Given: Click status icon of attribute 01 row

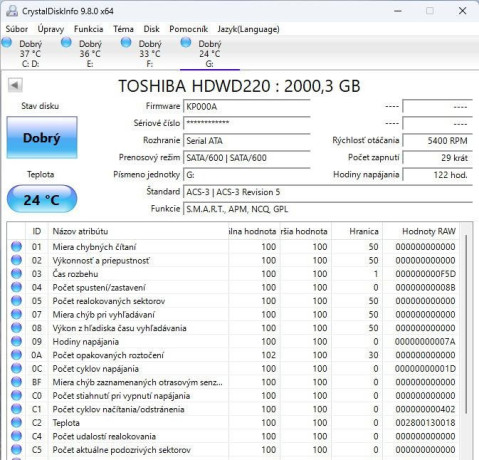Looking at the screenshot, I should pyautogui.click(x=16, y=247).
